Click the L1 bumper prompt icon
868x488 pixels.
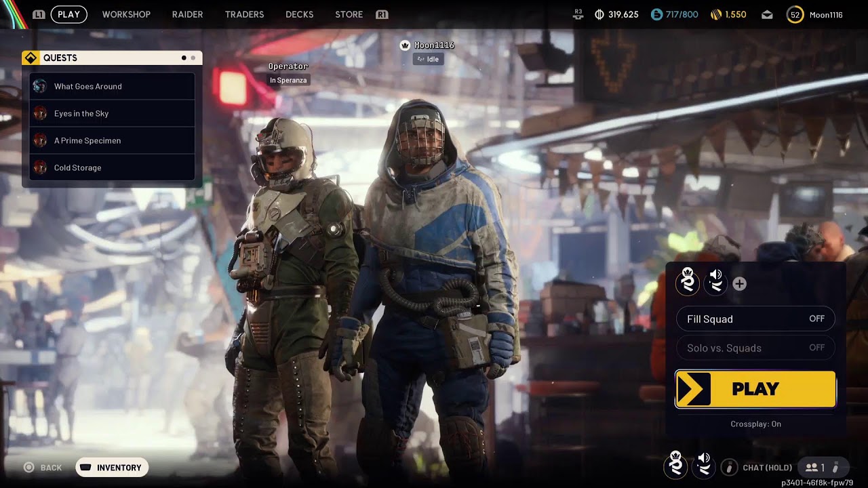(39, 14)
